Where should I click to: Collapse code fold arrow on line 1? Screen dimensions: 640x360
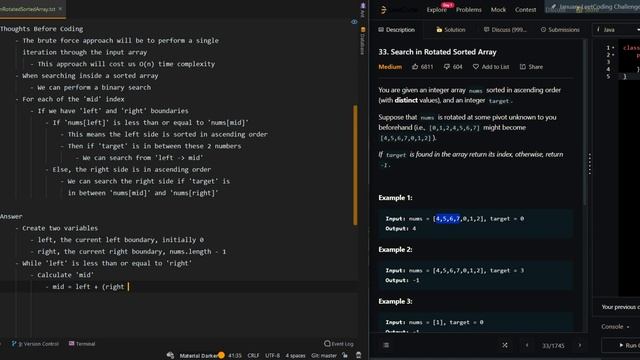pos(613,48)
